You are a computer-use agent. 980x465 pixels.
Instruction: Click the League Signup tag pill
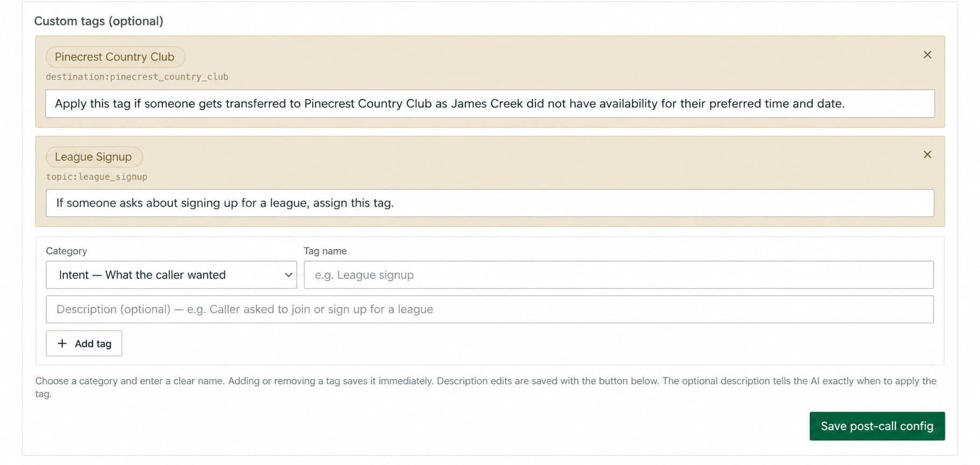[94, 157]
